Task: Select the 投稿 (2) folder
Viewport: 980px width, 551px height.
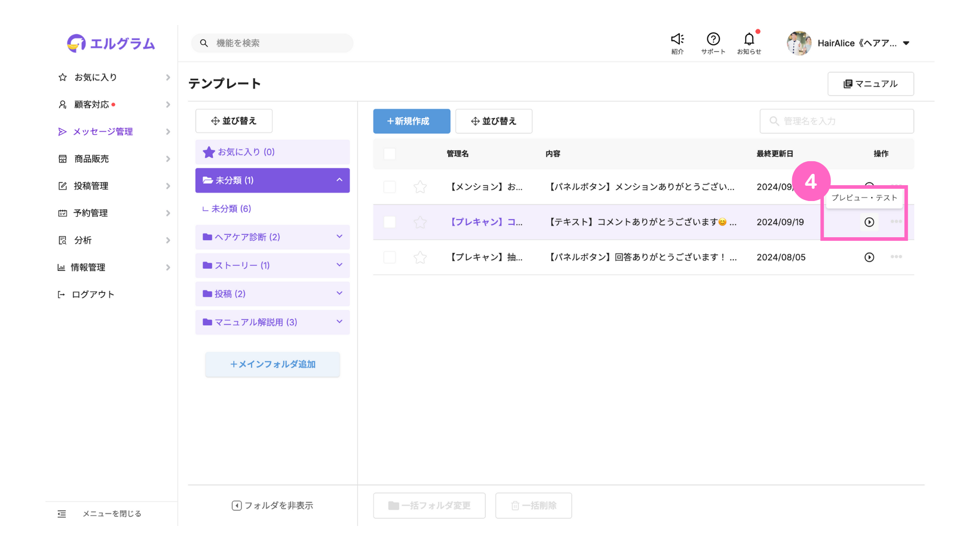Action: pyautogui.click(x=273, y=294)
